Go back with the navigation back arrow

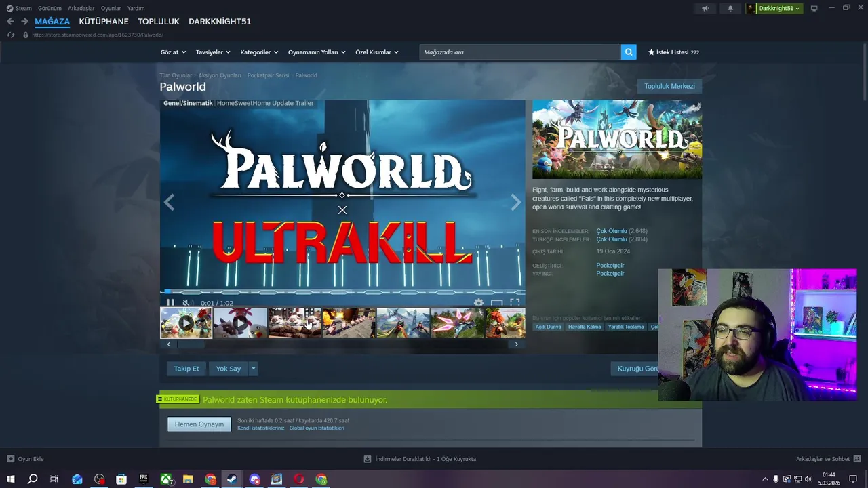click(x=10, y=22)
